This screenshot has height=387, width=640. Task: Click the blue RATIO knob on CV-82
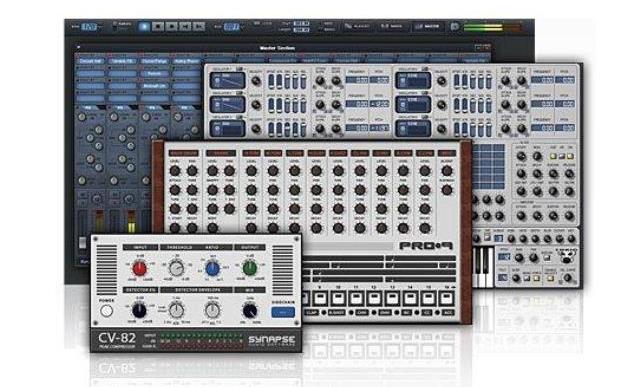[212, 269]
